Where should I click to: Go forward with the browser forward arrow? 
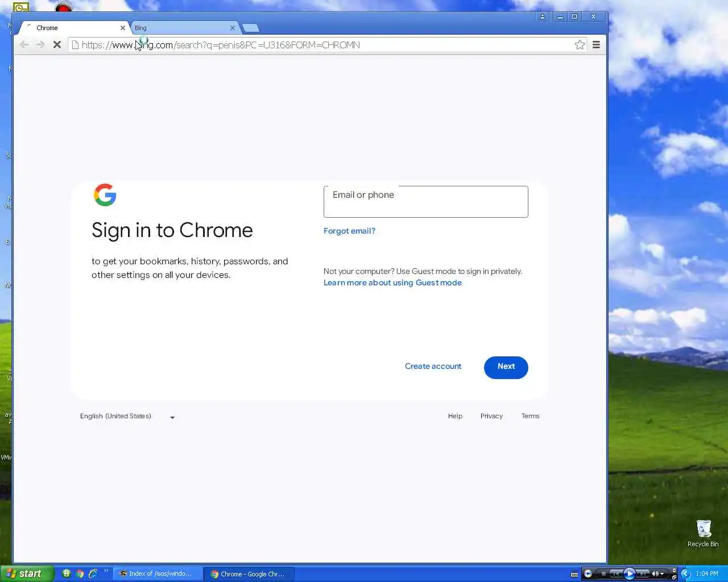40,44
